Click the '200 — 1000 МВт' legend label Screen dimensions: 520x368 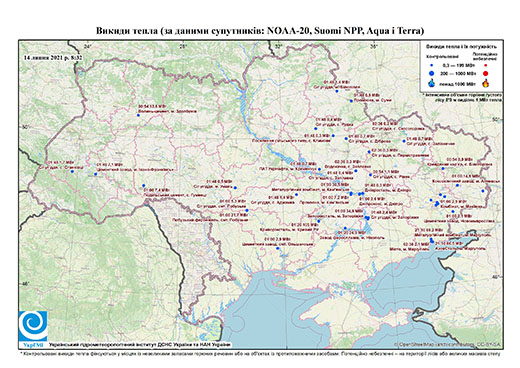(x=457, y=73)
